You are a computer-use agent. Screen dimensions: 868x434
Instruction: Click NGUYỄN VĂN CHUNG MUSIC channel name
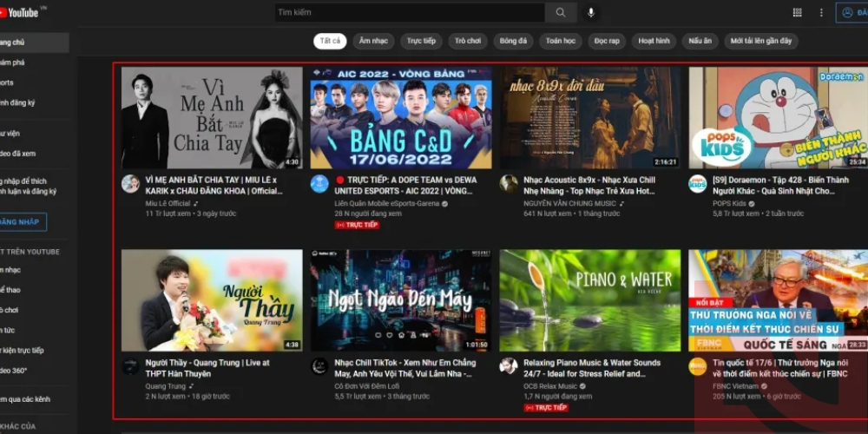click(569, 203)
